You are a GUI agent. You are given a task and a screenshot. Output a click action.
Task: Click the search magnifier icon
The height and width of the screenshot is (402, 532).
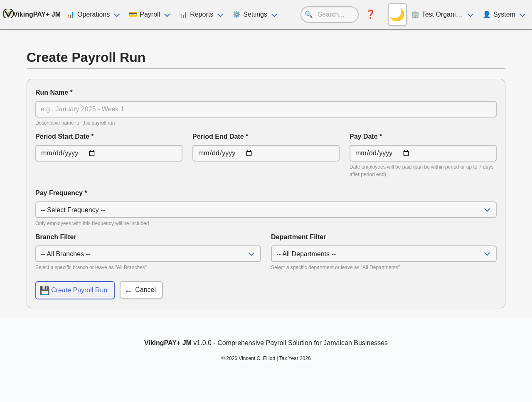(309, 15)
